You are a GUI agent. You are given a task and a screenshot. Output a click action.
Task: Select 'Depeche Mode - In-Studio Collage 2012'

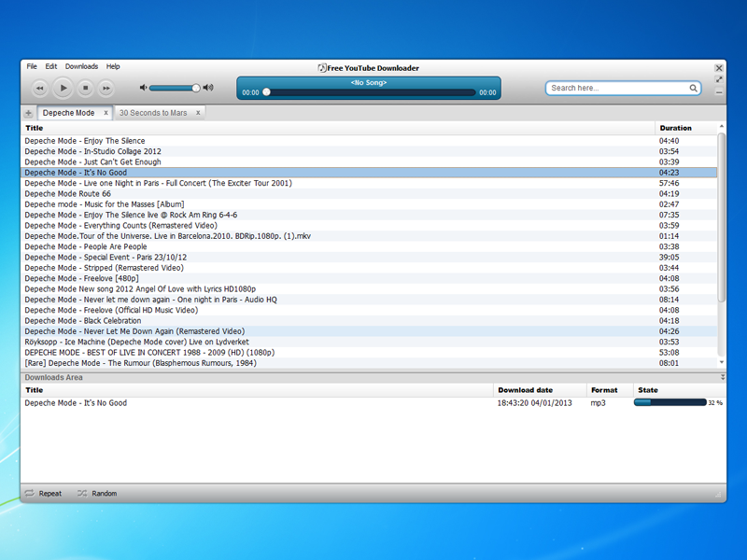pos(369,151)
